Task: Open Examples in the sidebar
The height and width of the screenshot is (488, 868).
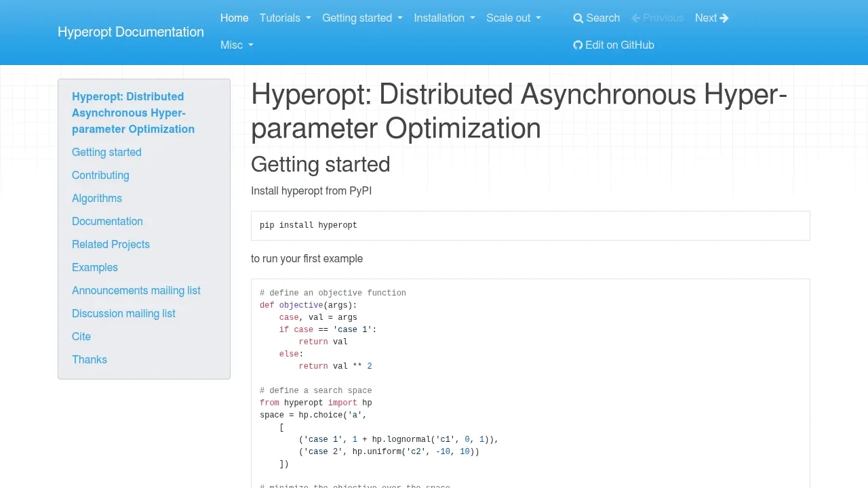Action: pos(95,268)
